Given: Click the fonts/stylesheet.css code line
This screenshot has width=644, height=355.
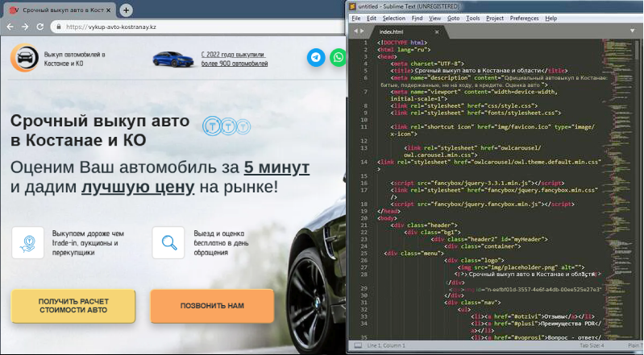Looking at the screenshot, I should (476, 113).
